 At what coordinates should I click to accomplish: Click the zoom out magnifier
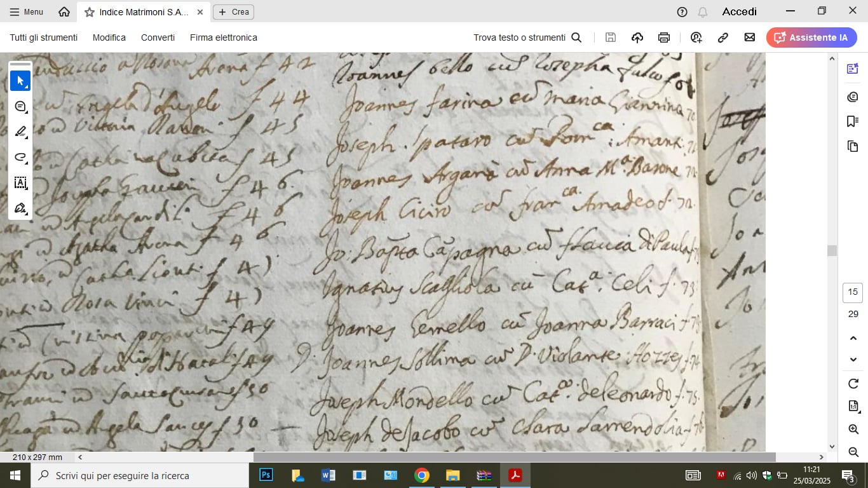click(x=853, y=452)
